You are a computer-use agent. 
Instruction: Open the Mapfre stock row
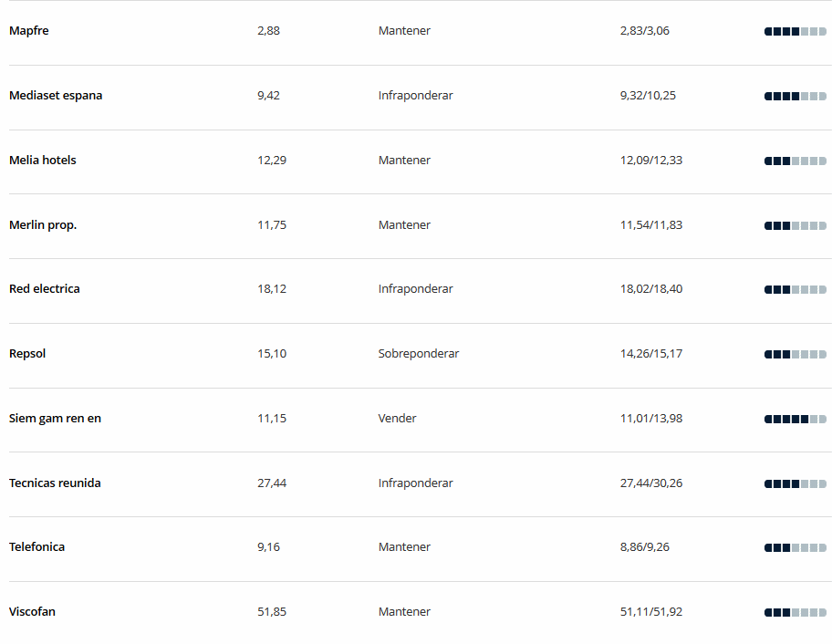pyautogui.click(x=28, y=31)
